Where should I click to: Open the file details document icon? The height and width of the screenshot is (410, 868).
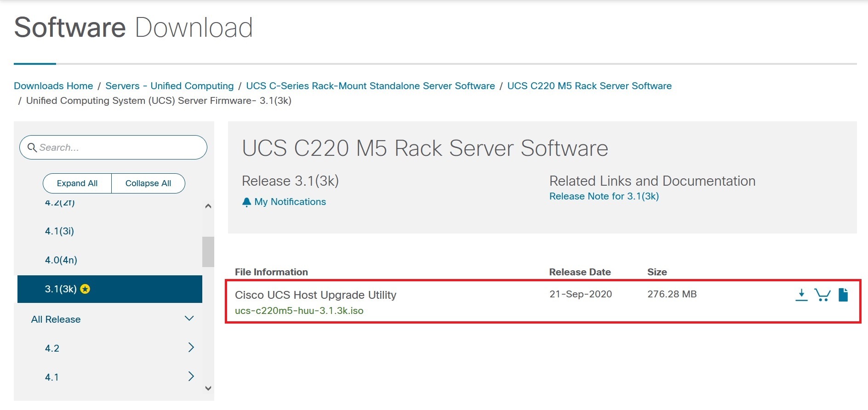click(x=843, y=295)
